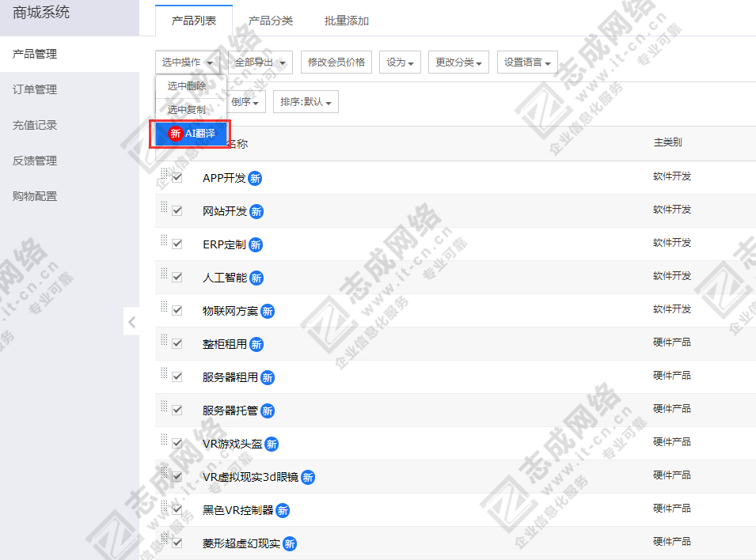Click the blue 新 badge next to APP开发
Screen dimensions: 756x560
point(255,178)
